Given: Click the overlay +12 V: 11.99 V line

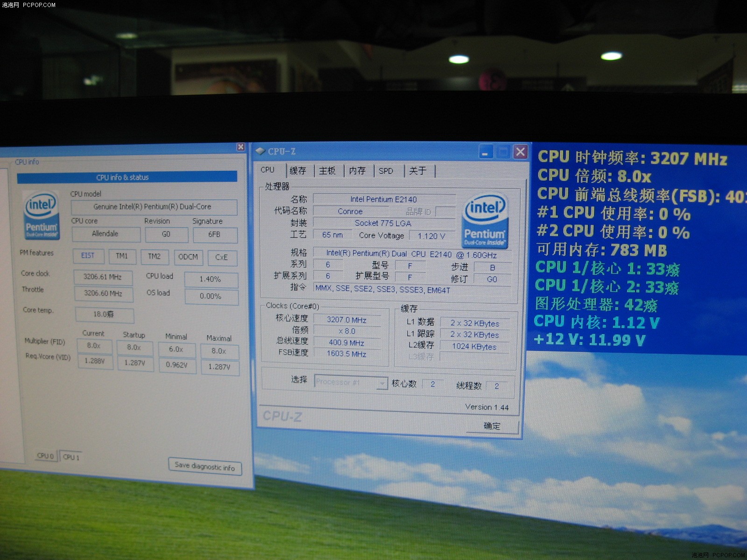Looking at the screenshot, I should pos(590,339).
